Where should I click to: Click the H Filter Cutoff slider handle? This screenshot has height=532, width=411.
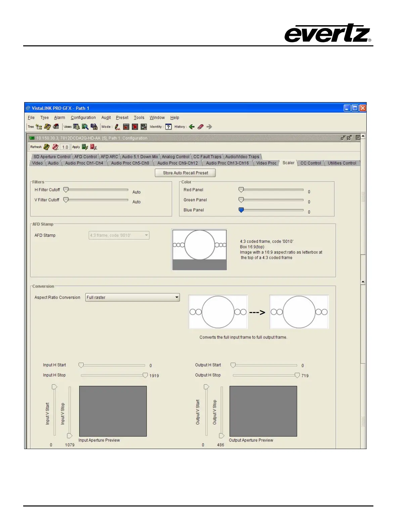66,190
